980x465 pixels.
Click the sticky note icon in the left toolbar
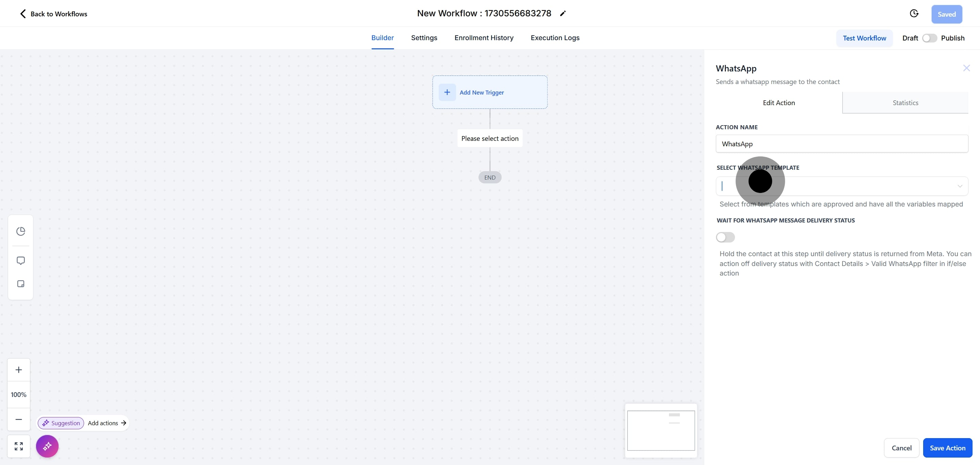click(20, 284)
